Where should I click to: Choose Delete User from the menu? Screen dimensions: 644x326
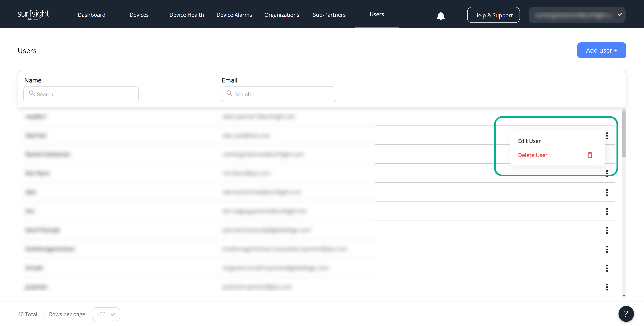[532, 155]
